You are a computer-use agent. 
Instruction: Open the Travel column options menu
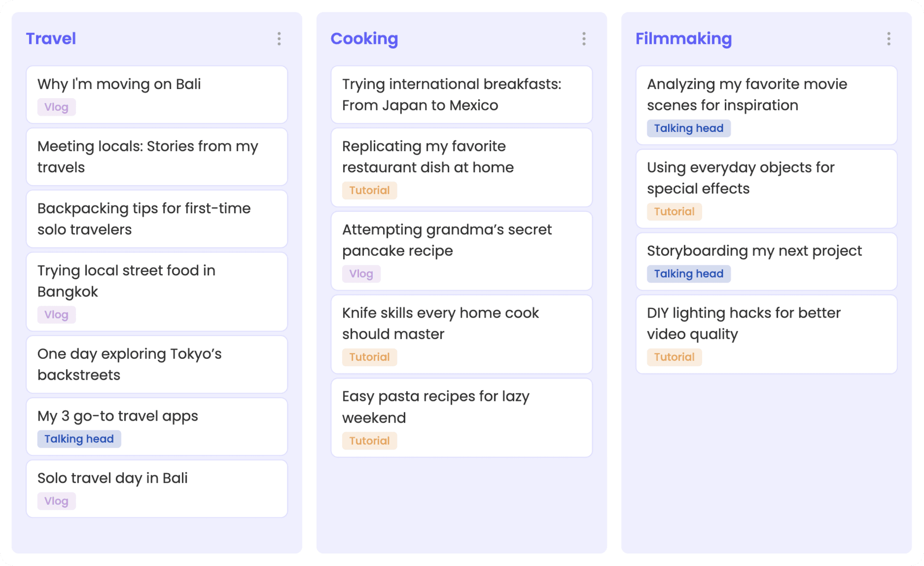tap(279, 39)
